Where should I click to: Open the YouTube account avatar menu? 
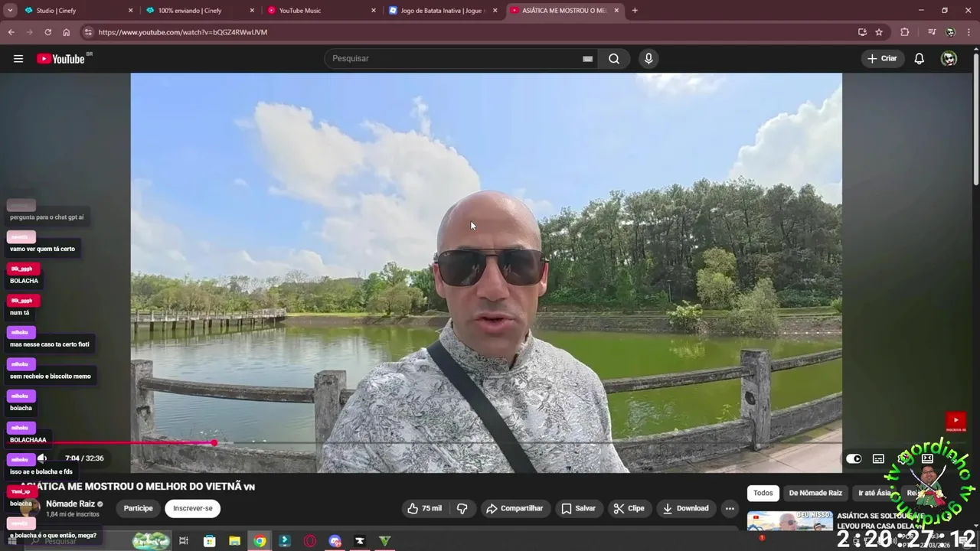click(949, 59)
